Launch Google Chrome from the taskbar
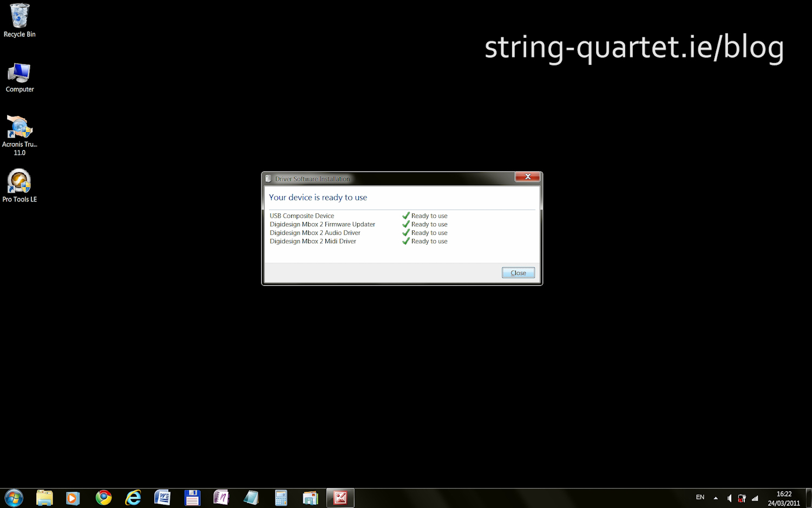This screenshot has width=812, height=508. pos(103,498)
